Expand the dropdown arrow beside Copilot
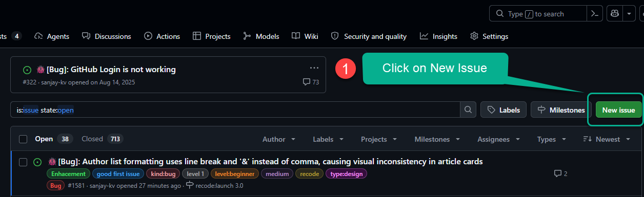This screenshot has height=197, width=644. pyautogui.click(x=630, y=14)
